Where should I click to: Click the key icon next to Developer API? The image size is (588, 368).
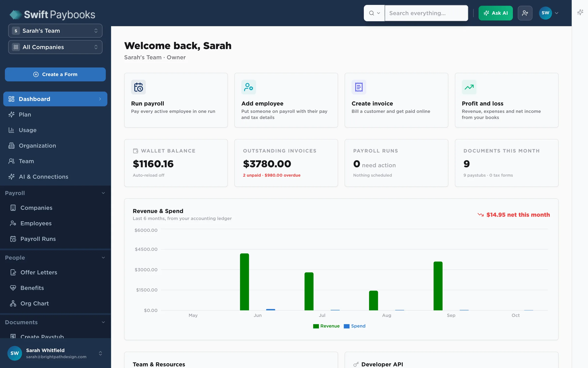click(x=356, y=364)
